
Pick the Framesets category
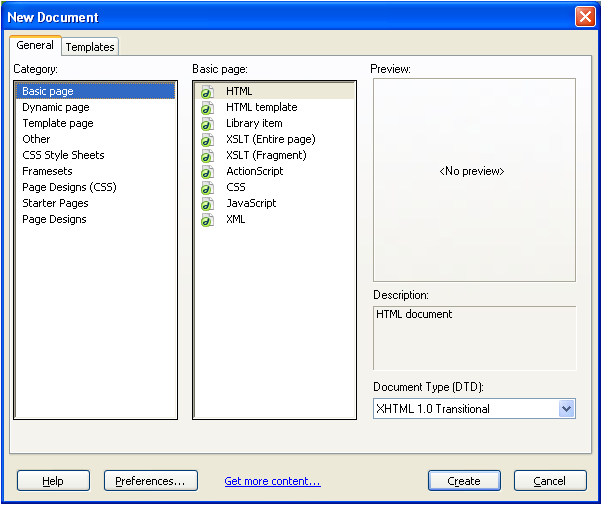(x=47, y=171)
